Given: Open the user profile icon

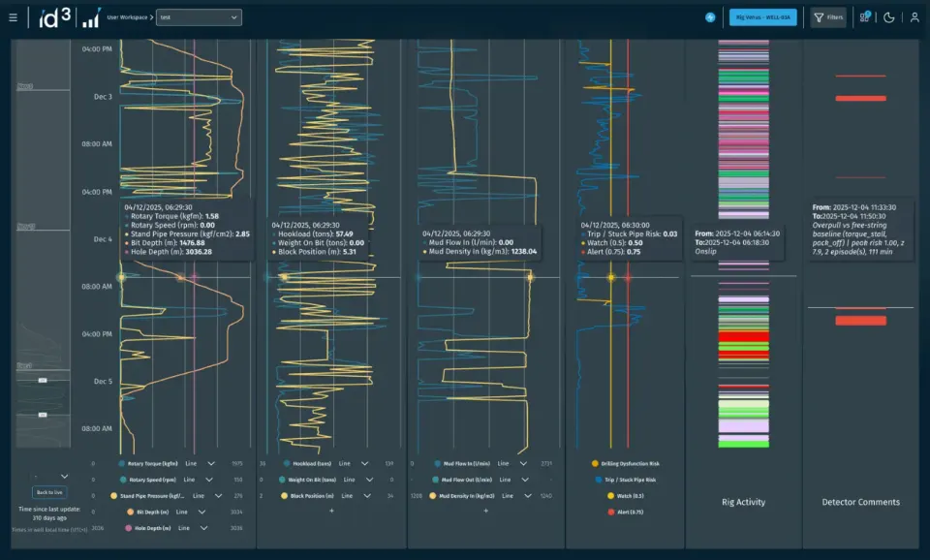Looking at the screenshot, I should click(x=914, y=17).
